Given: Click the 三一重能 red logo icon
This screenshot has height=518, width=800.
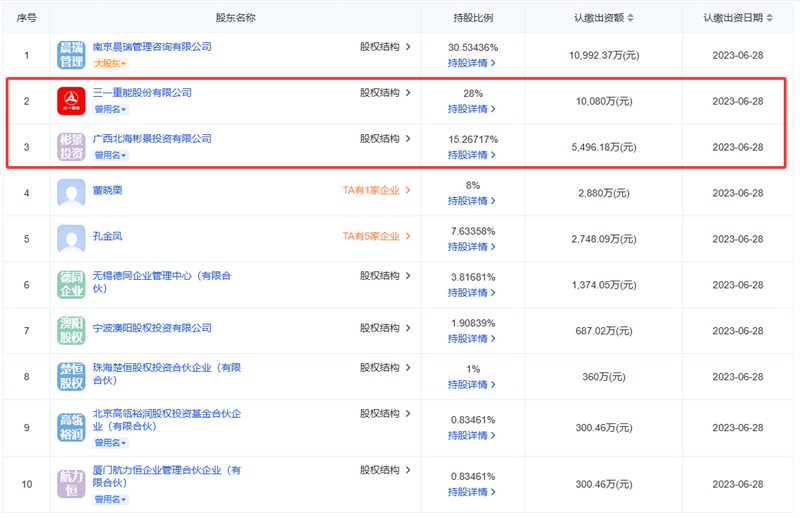Looking at the screenshot, I should (x=71, y=101).
